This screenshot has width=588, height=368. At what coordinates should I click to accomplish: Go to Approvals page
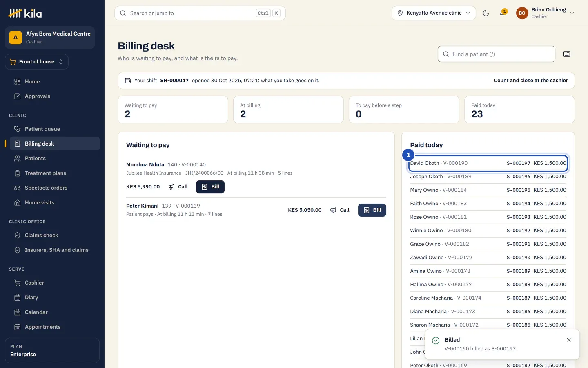[x=54, y=96]
